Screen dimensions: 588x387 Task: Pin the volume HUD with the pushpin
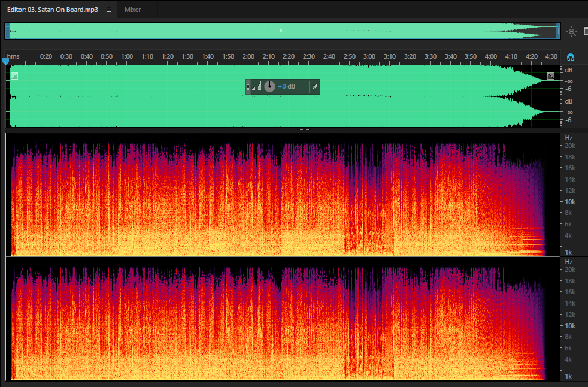point(314,87)
